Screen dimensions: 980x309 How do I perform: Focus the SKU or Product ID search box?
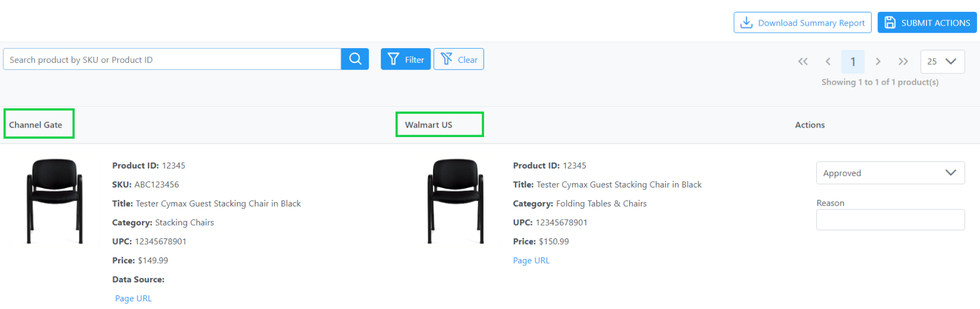pyautogui.click(x=172, y=59)
